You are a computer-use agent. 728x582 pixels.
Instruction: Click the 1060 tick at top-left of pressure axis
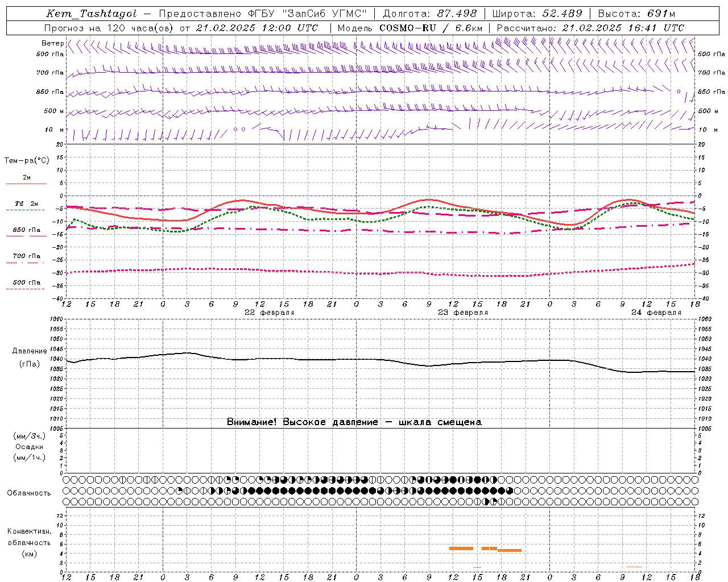pos(57,319)
